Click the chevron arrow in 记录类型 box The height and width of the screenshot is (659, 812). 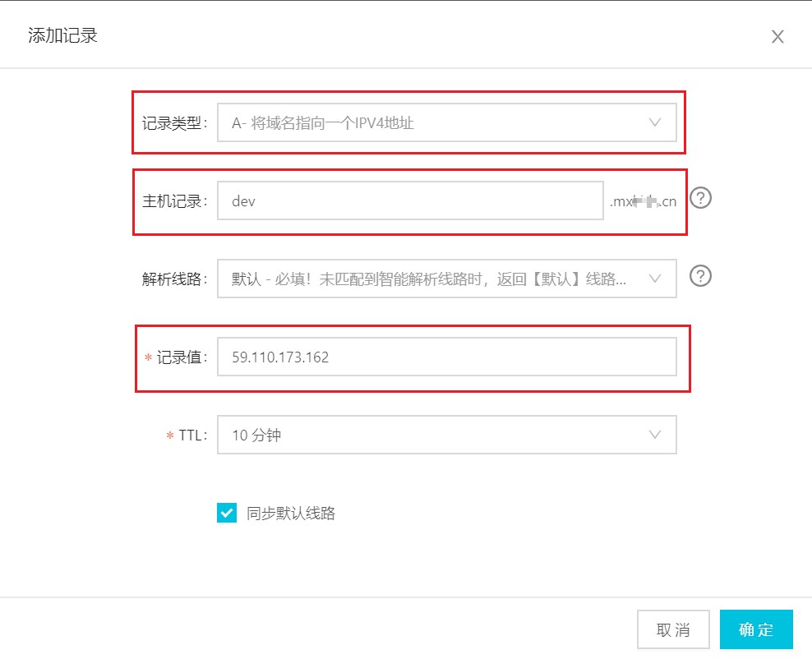[x=655, y=122]
